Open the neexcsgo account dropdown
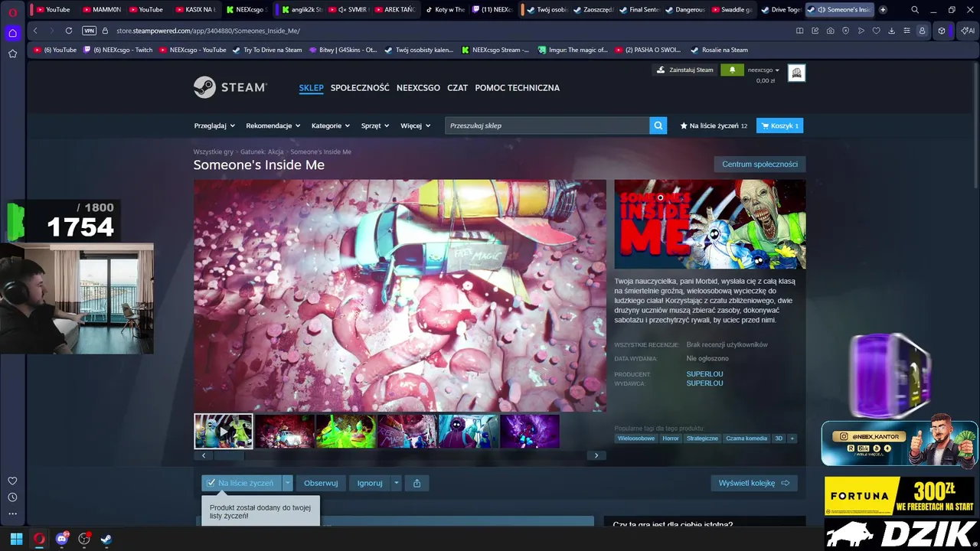The image size is (980, 551). pos(763,70)
